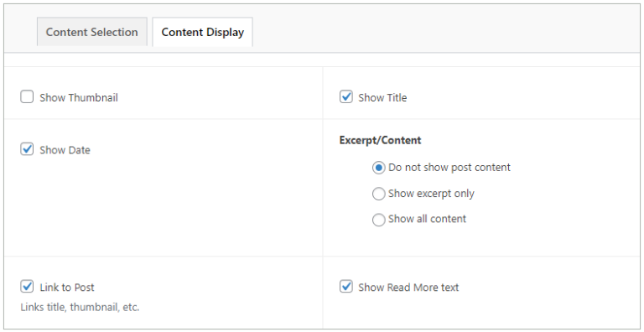The width and height of the screenshot is (644, 332).
Task: Click the 'Show Thumbnail' label text
Action: point(79,98)
